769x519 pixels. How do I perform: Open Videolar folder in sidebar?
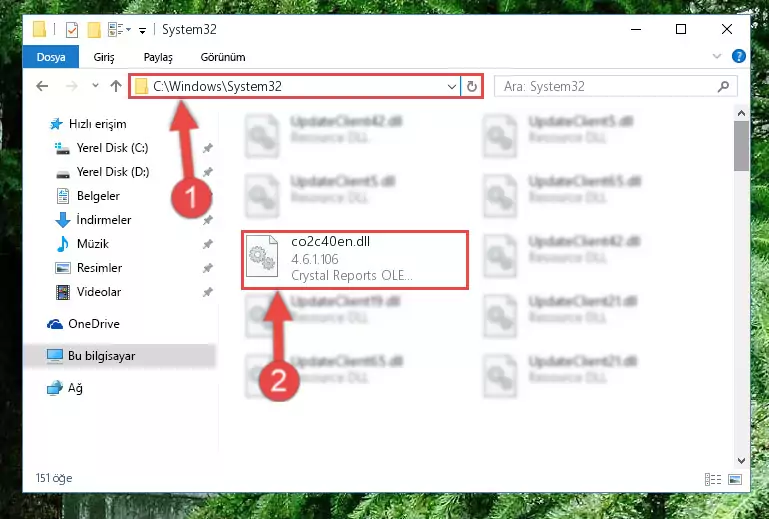(x=99, y=292)
